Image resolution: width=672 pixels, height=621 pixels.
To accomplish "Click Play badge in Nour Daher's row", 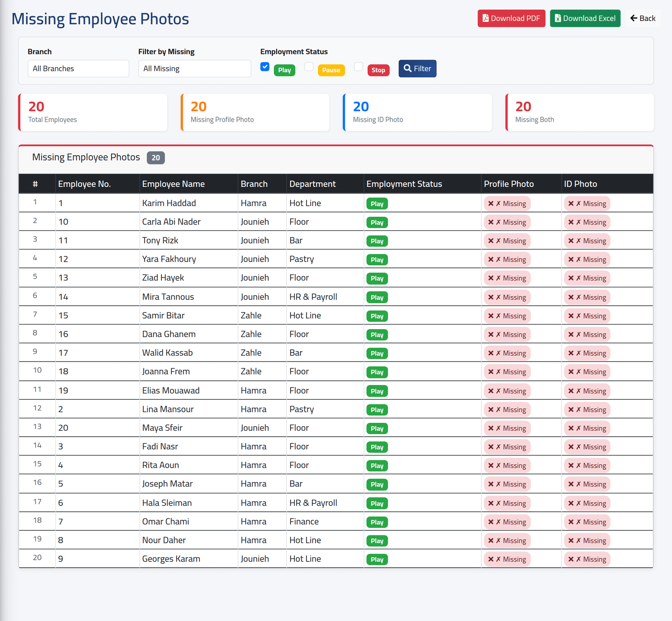I will tap(377, 541).
